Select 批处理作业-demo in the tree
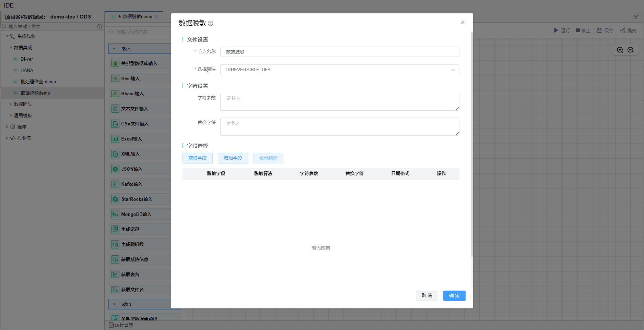 coord(38,82)
